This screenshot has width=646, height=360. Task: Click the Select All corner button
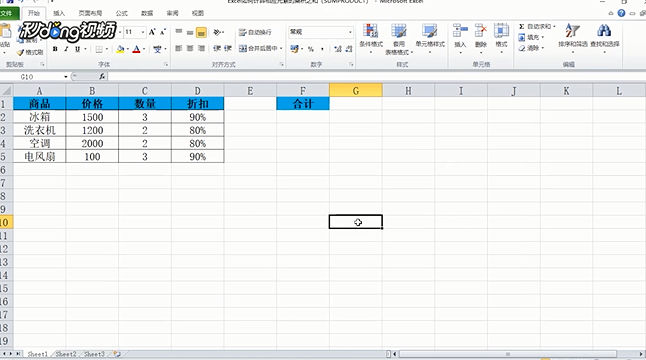tap(6, 91)
